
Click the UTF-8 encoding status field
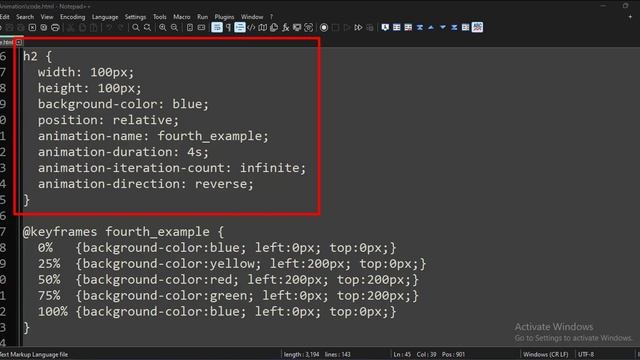tap(586, 354)
